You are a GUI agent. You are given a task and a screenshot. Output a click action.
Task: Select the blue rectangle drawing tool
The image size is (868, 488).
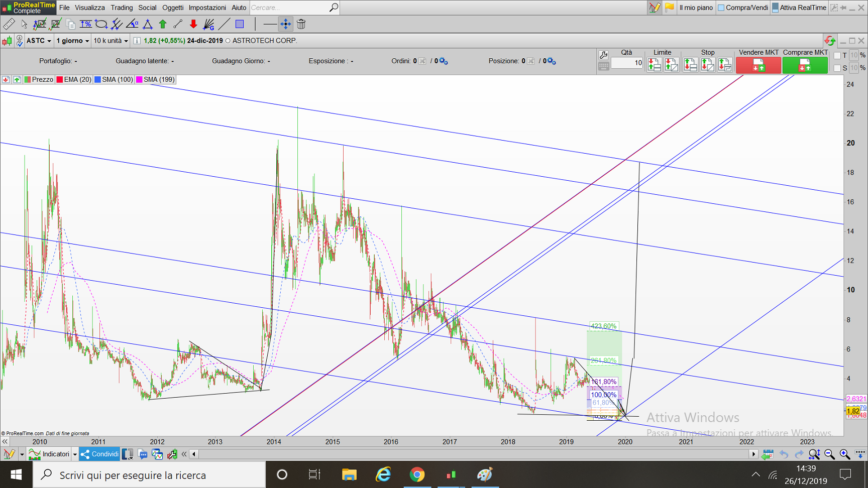pos(240,24)
